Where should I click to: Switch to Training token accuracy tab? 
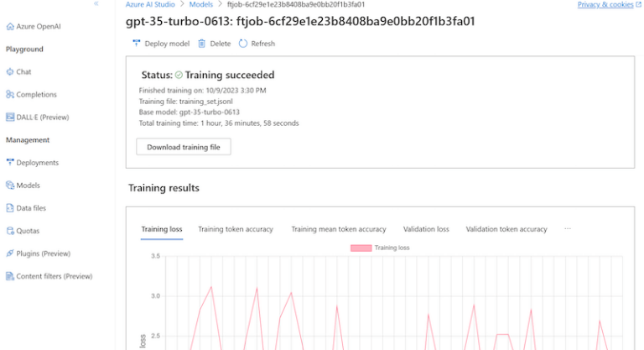click(x=236, y=229)
